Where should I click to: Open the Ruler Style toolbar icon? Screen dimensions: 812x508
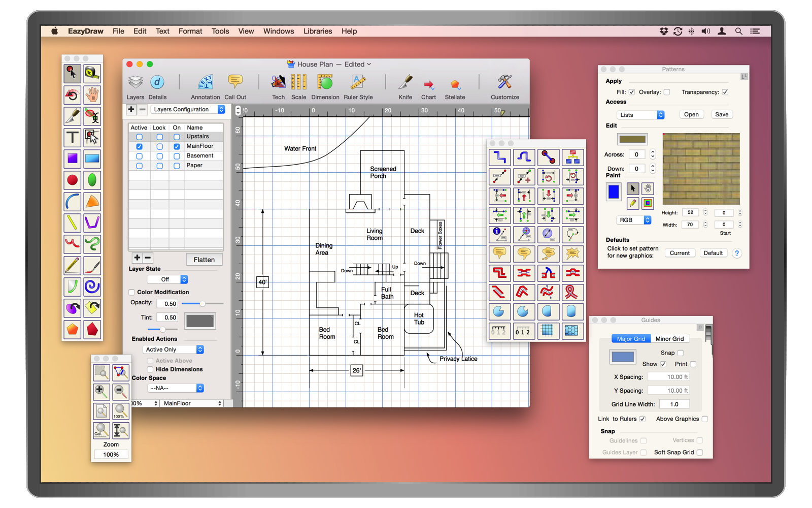(358, 87)
